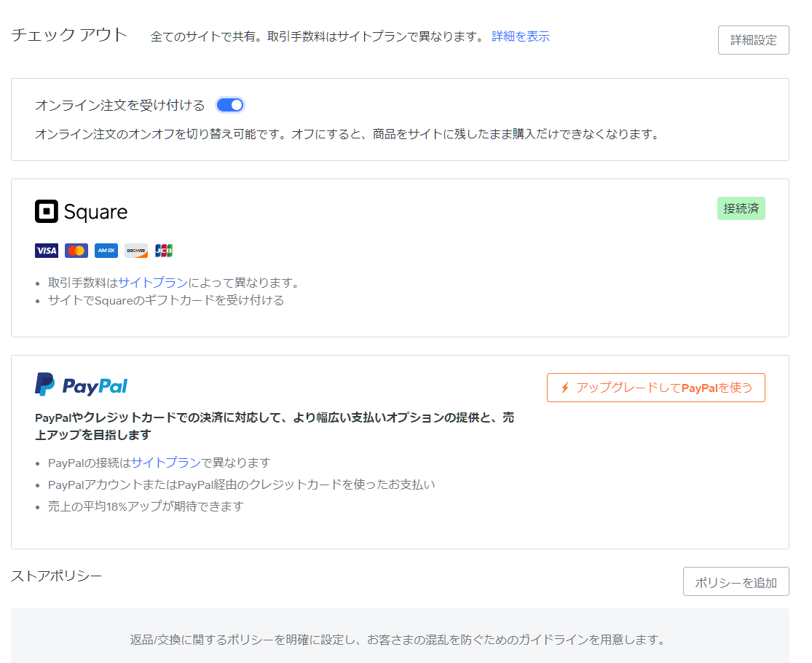Click the ストアポリシー heading

pos(56,576)
